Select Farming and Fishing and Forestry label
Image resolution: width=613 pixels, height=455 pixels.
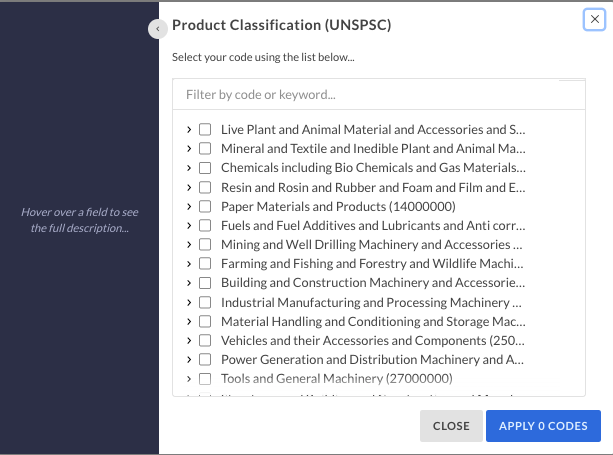point(372,263)
